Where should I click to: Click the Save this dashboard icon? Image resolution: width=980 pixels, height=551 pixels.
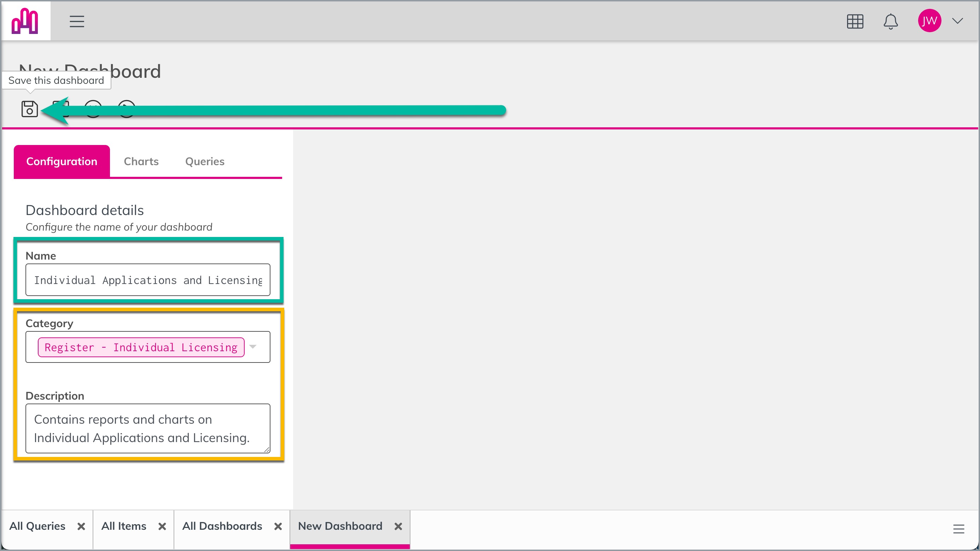pyautogui.click(x=29, y=109)
